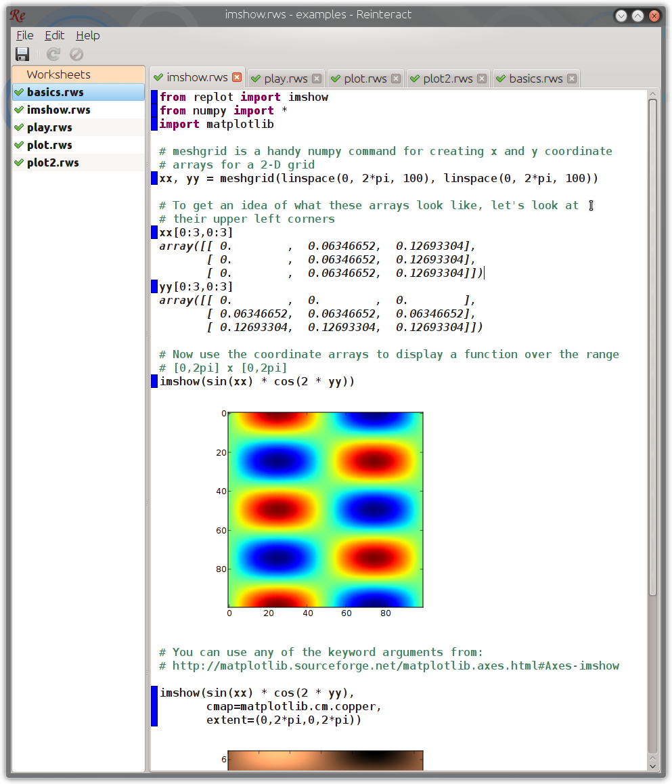
Task: Close the plot.rws tab
Action: (x=396, y=79)
